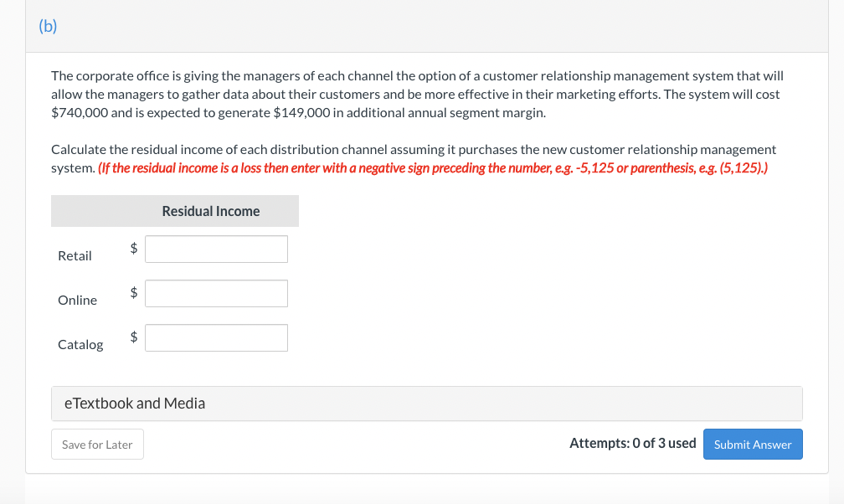Click the Retail row label
The height and width of the screenshot is (504, 844).
75,256
